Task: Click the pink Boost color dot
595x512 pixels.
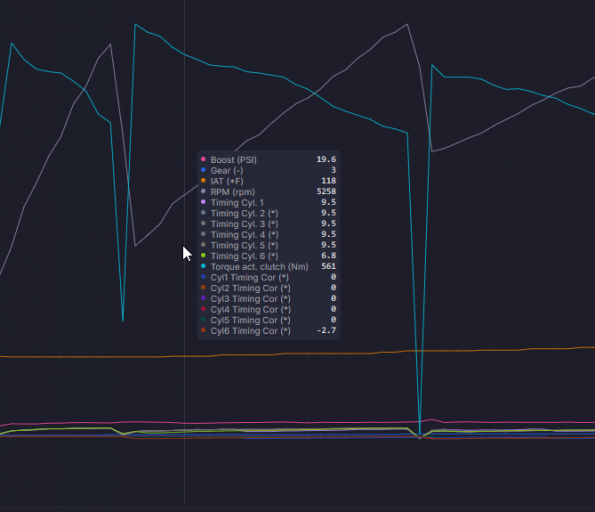Action: pos(203,159)
